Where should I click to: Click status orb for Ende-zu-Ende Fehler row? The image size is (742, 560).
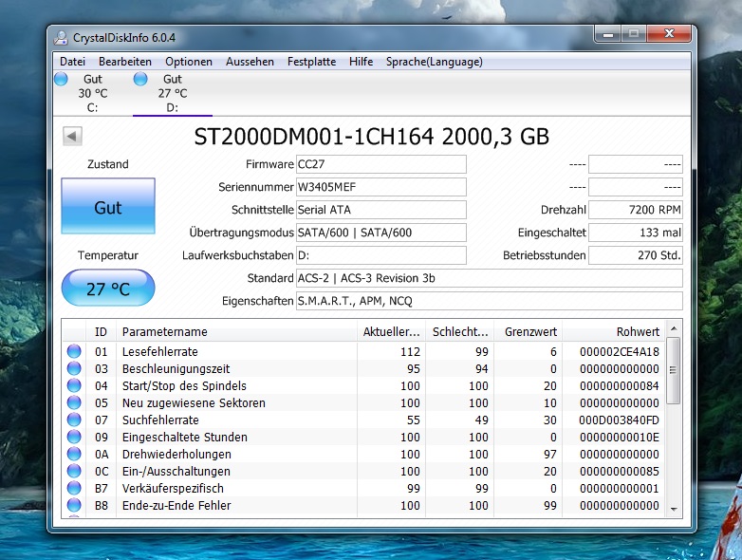coord(74,505)
